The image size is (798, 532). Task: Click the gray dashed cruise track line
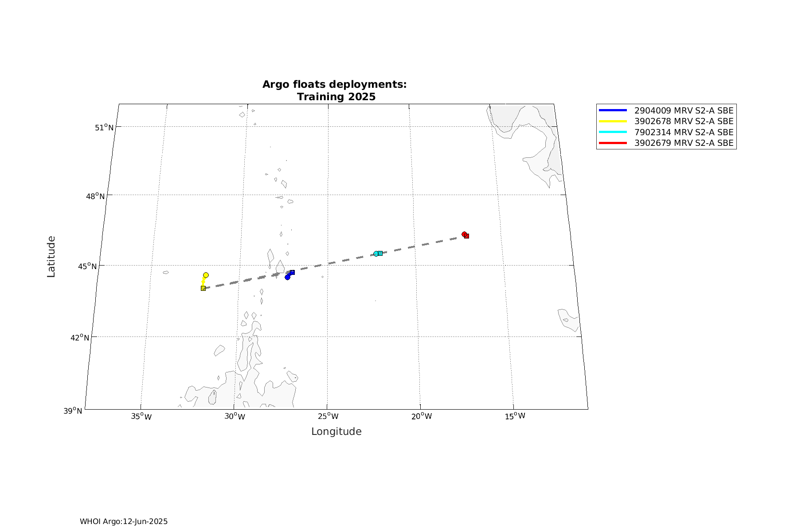click(x=335, y=262)
